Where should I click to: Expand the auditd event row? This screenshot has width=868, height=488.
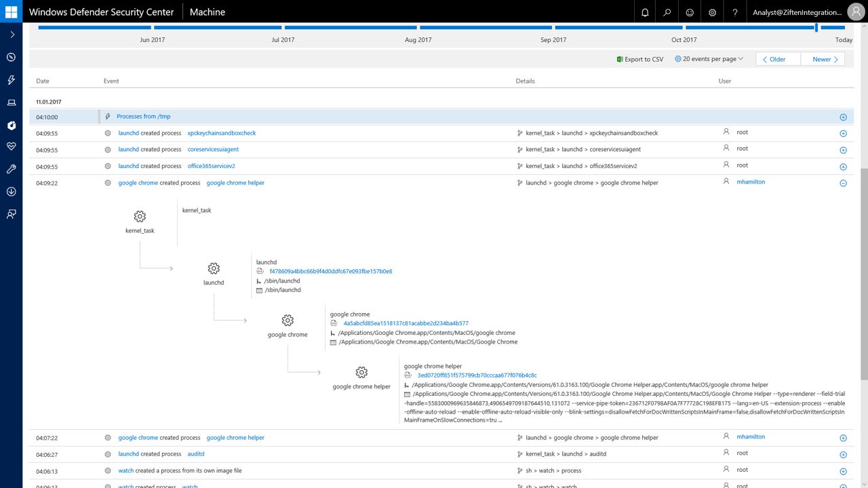click(x=844, y=455)
